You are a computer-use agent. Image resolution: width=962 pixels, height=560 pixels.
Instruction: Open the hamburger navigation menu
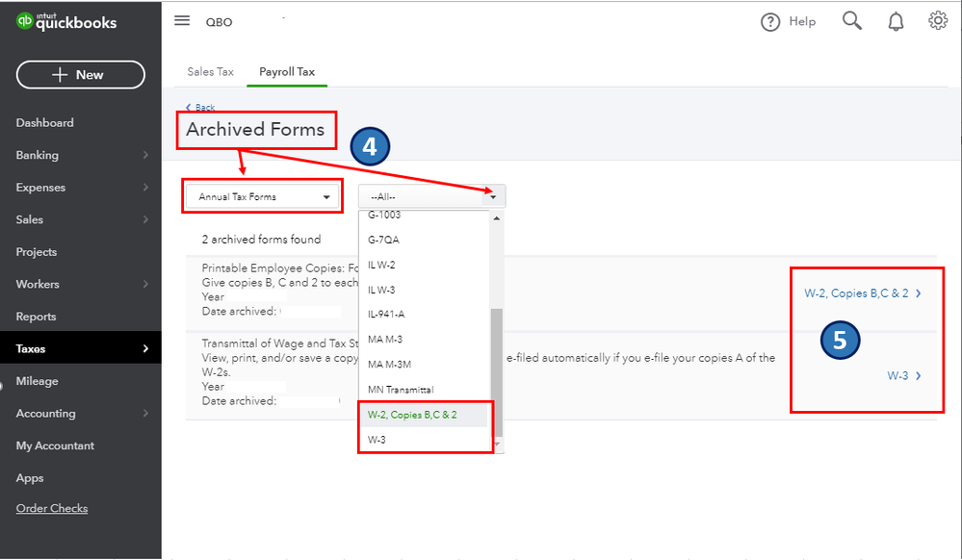[x=182, y=21]
